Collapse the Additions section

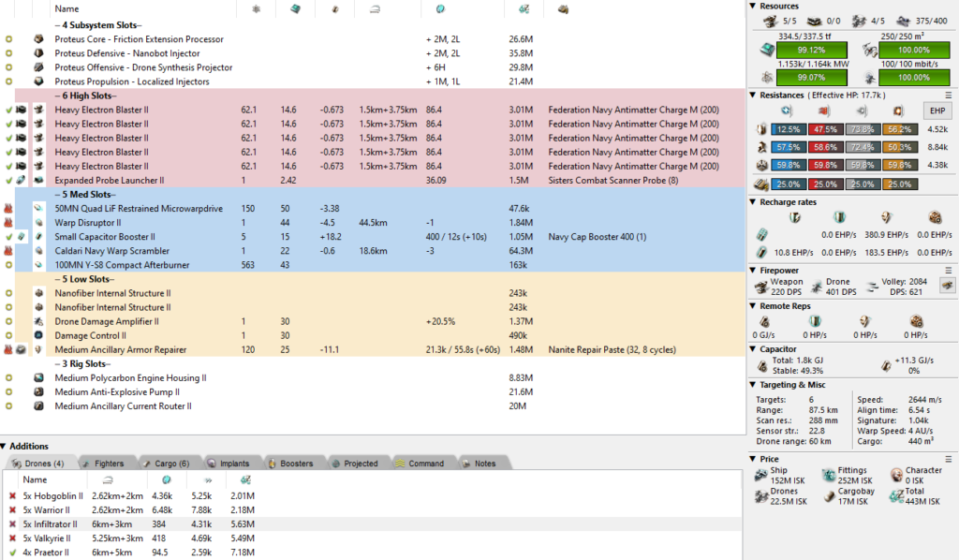pyautogui.click(x=5, y=447)
